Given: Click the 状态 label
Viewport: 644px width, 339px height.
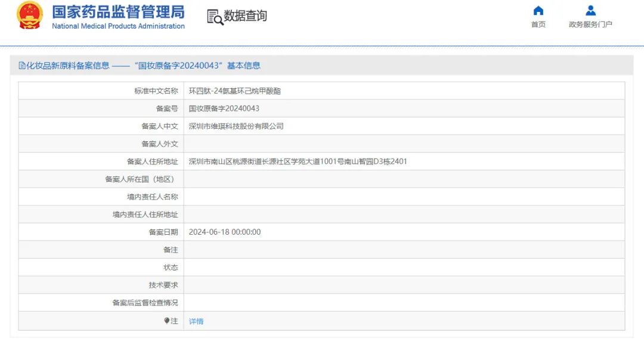Looking at the screenshot, I should (171, 268).
